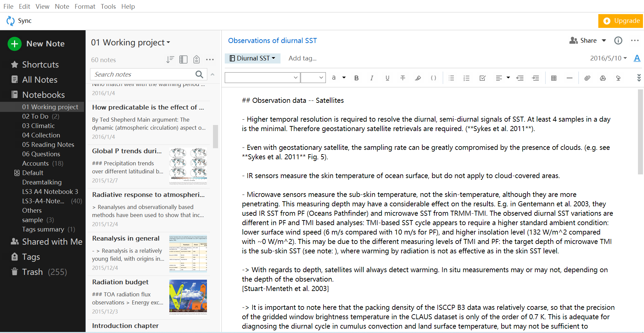Viewport: 644px width, 333px height.
Task: Insert a table into the note
Action: click(x=554, y=78)
